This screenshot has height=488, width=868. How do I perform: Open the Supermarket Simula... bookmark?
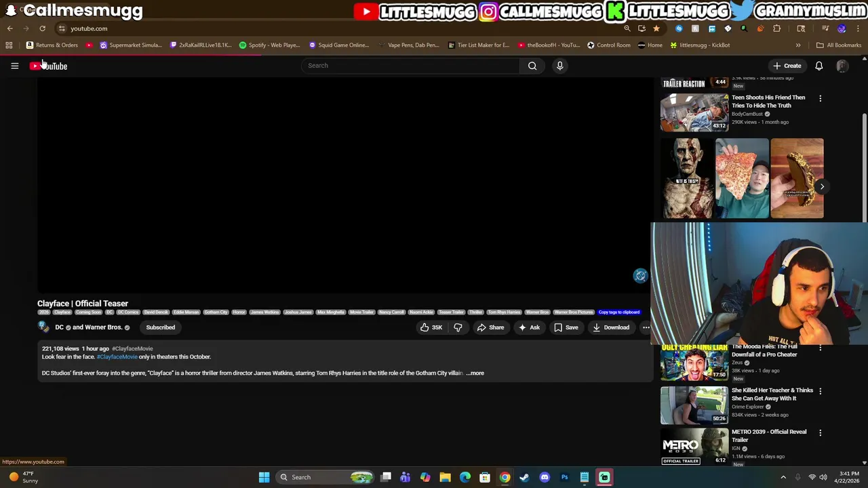[x=131, y=45]
